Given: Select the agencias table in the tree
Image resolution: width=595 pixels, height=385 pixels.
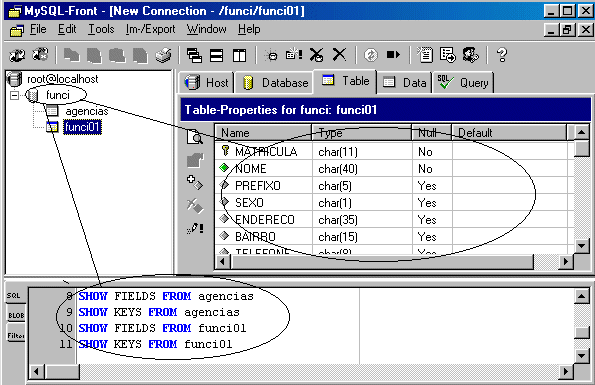Looking at the screenshot, I should 87,111.
